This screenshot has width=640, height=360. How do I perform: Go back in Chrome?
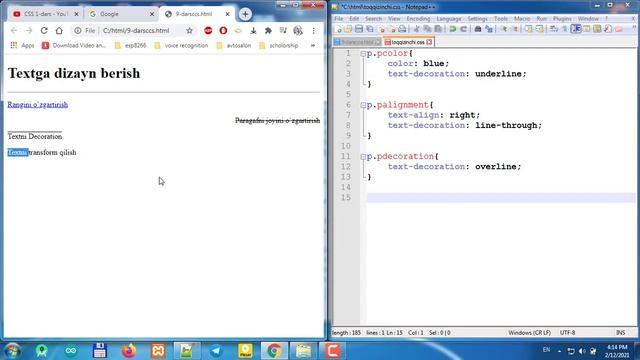click(x=14, y=31)
